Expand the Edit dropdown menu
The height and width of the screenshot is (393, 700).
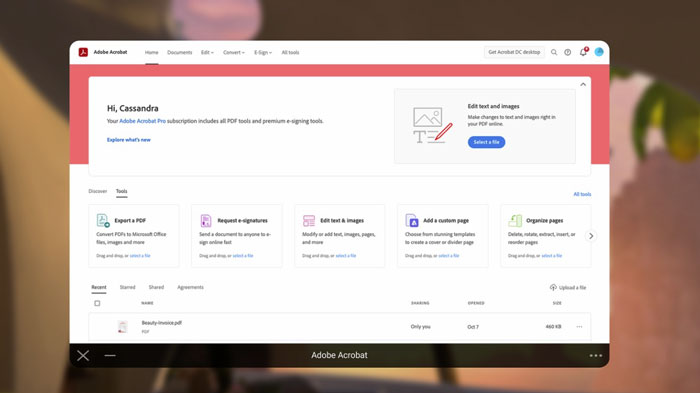point(207,52)
